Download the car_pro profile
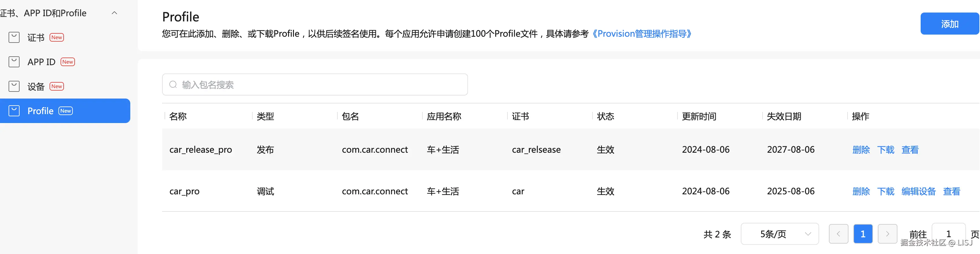980x254 pixels. 885,191
